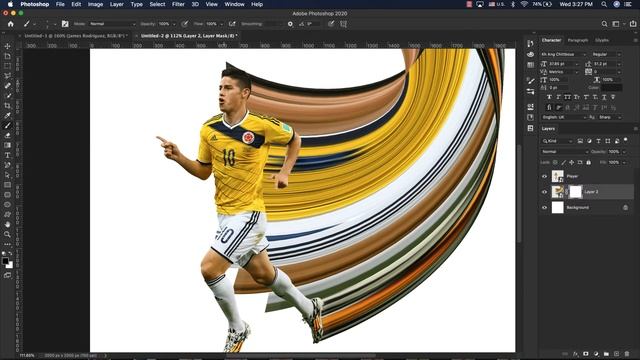Image resolution: width=640 pixels, height=360 pixels.
Task: Open workspace switcher icon
Action: (616, 24)
